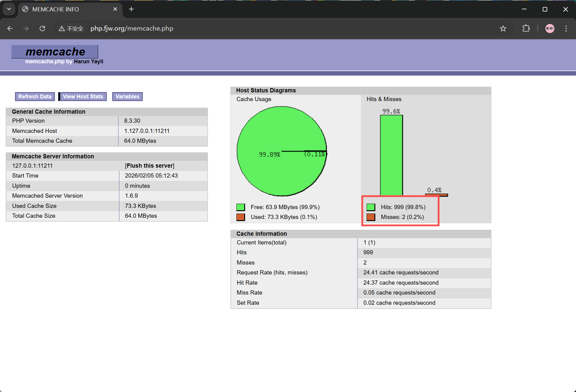Click the green Hits legend swatch
576x392 pixels.
click(x=371, y=207)
